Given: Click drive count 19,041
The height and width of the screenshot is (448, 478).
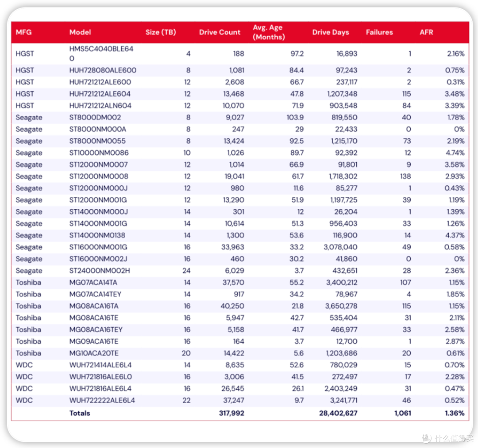Looking at the screenshot, I should [x=234, y=176].
